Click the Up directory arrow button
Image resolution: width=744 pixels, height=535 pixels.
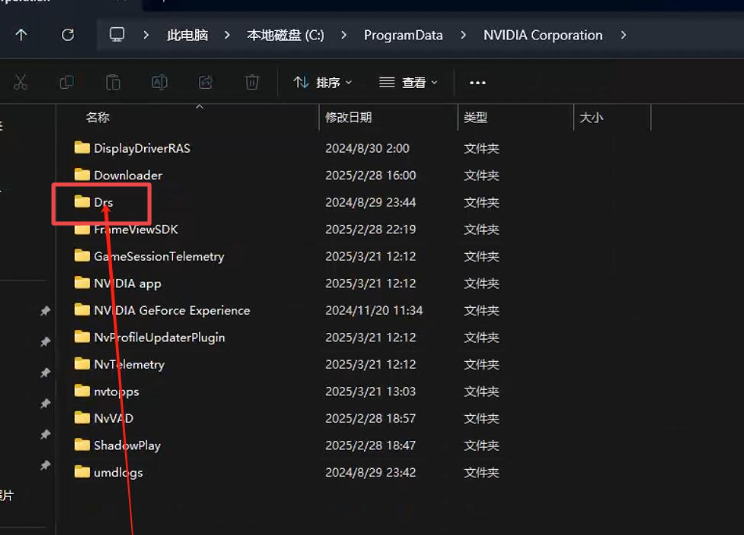point(21,35)
